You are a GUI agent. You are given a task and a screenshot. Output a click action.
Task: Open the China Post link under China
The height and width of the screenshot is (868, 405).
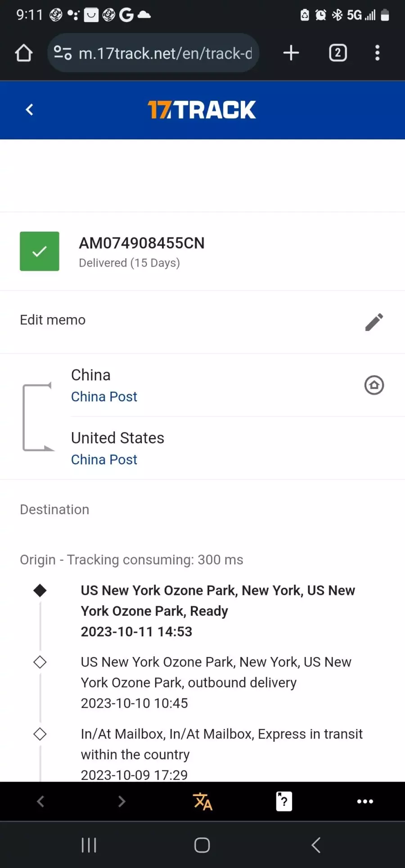[104, 397]
